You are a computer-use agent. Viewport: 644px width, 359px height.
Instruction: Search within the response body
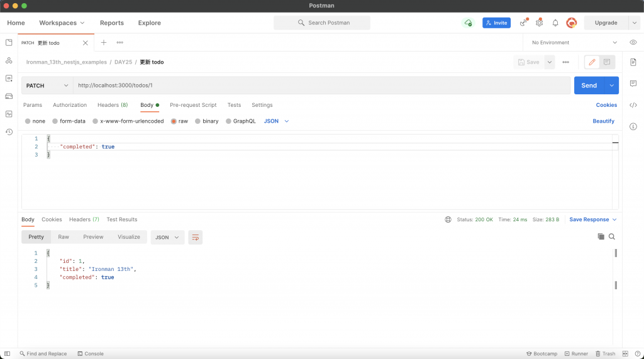(x=611, y=236)
